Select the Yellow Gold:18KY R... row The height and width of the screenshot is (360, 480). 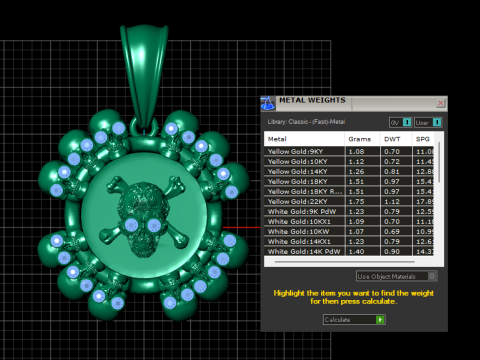pos(349,191)
